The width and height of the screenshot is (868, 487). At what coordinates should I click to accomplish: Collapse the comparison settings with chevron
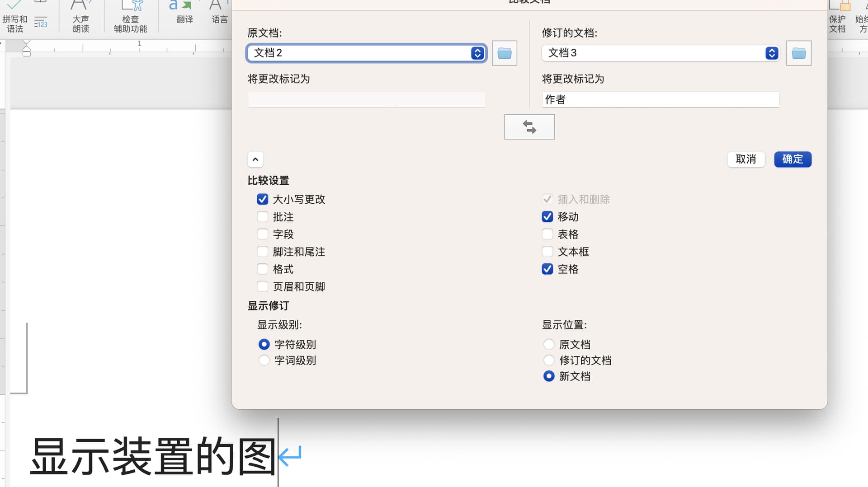(255, 159)
